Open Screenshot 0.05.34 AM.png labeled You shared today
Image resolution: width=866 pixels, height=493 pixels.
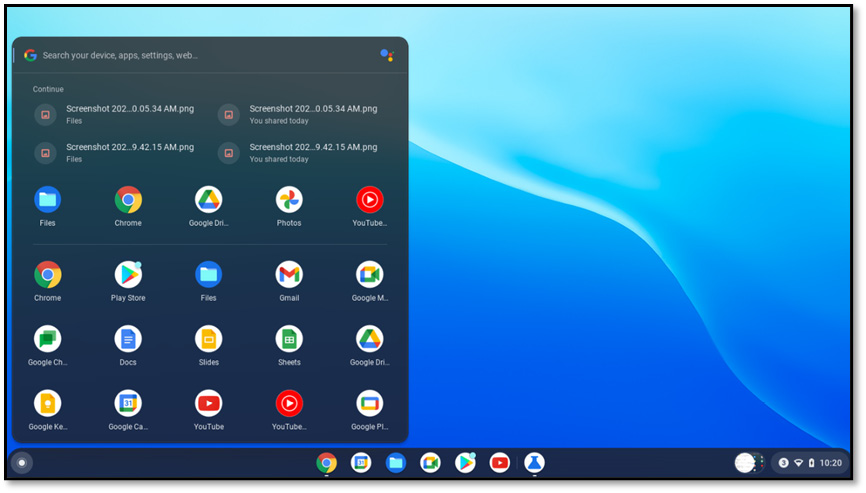click(298, 114)
